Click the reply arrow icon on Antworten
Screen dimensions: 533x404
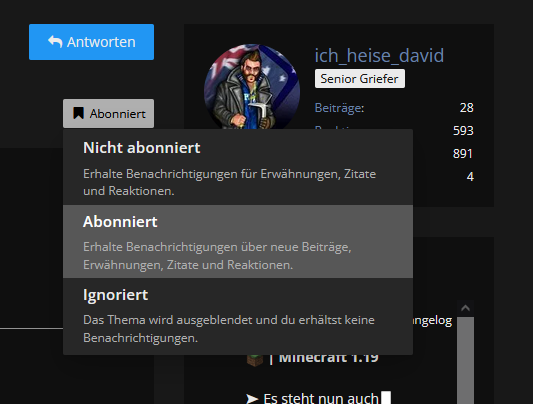point(55,42)
